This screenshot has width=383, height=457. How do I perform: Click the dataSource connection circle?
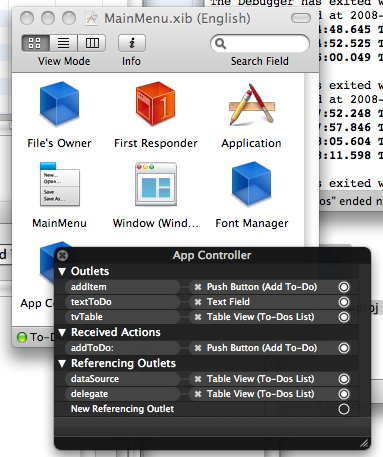click(344, 379)
